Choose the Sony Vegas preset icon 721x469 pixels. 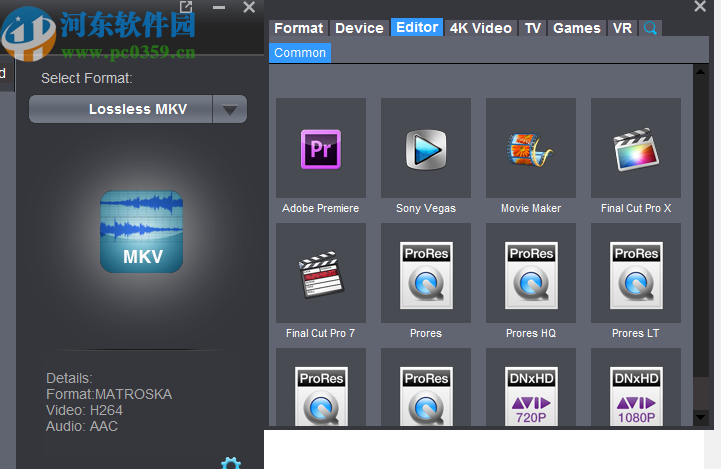426,148
